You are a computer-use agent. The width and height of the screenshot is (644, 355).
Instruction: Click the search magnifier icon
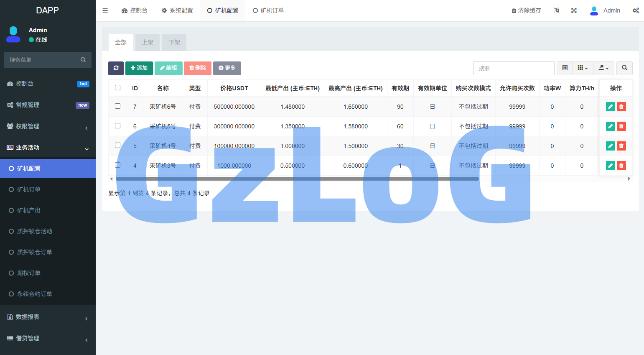click(624, 68)
